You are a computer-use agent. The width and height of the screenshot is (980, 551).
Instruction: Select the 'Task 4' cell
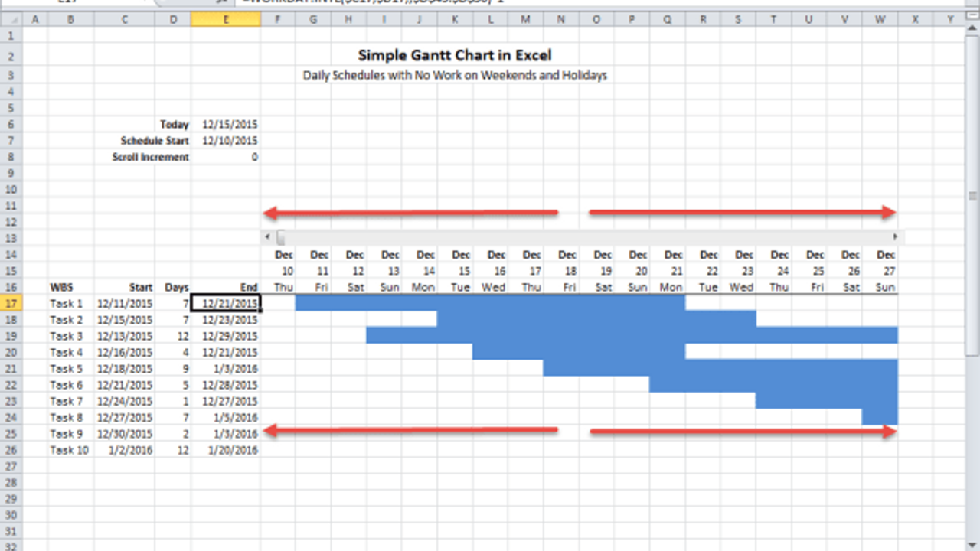70,352
